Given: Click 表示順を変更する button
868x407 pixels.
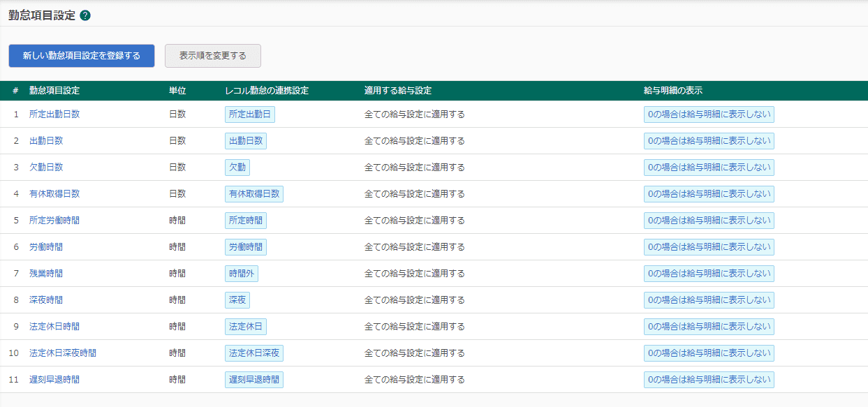Looking at the screenshot, I should point(213,56).
